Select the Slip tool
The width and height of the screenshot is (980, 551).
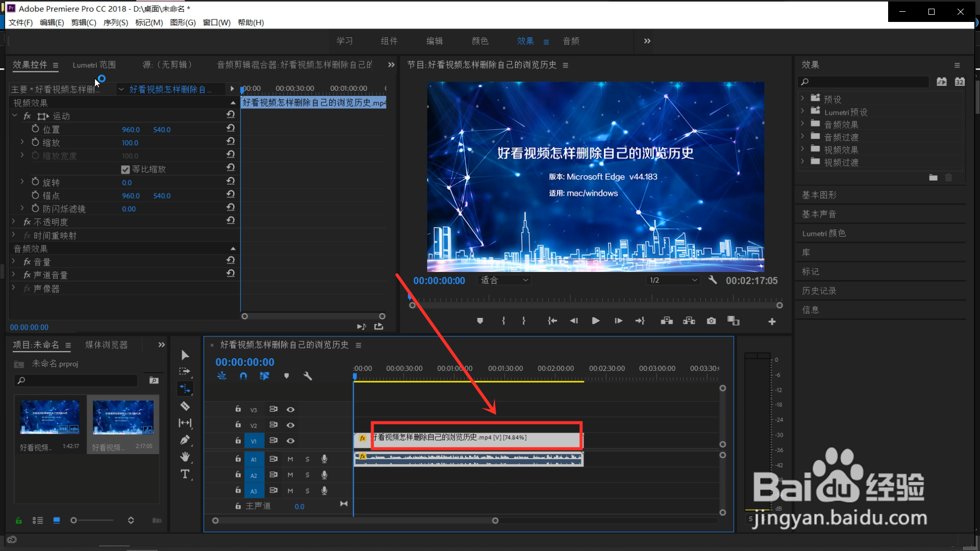(185, 423)
